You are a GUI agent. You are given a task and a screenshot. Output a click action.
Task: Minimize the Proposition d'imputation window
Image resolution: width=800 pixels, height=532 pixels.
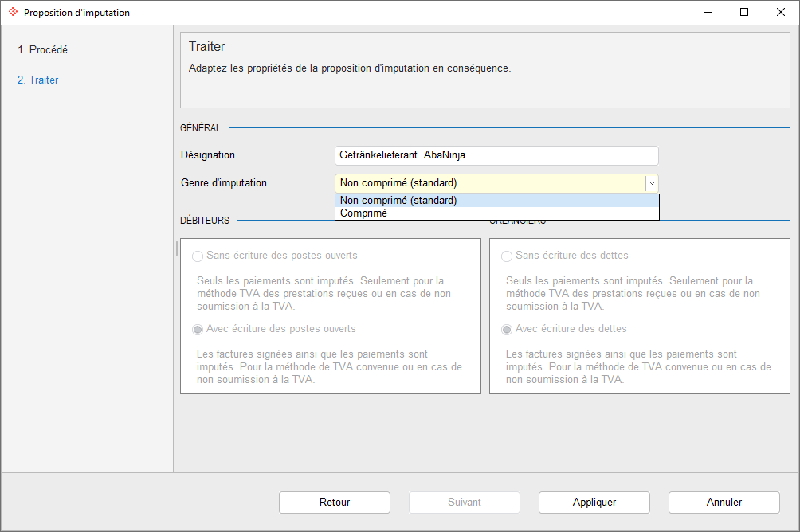(708, 12)
